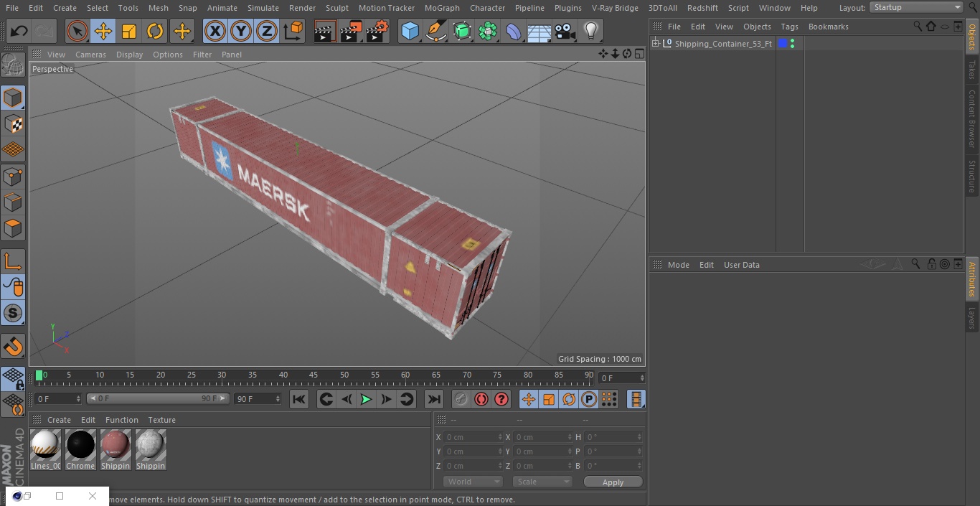Open the Bend deformer icon
This screenshot has height=506, width=980.
point(514,31)
